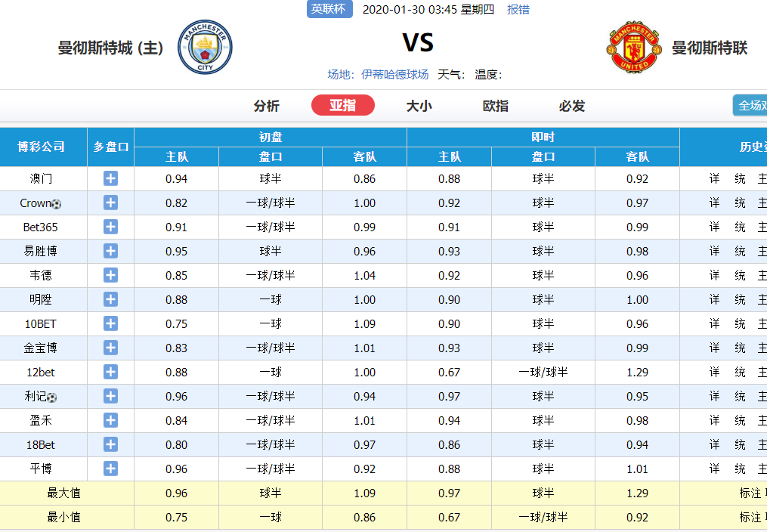Click 详 link in the 澳门 row

tap(715, 178)
